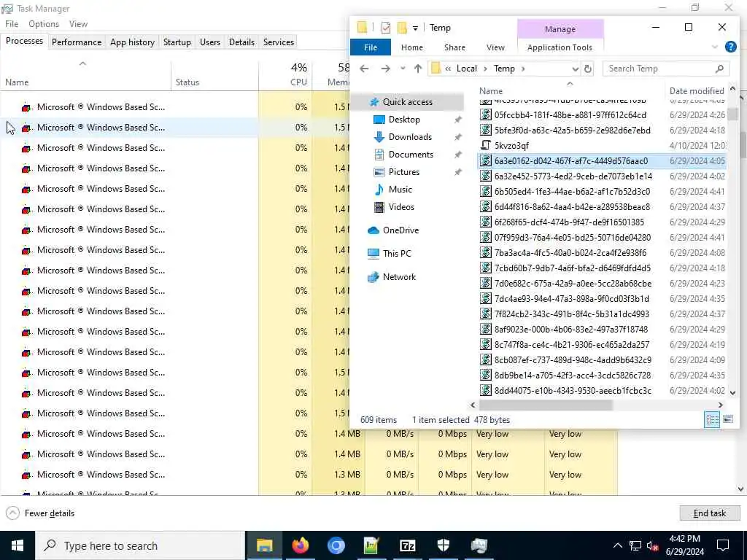The image size is (747, 560).
Task: Open Firefox from the taskbar
Action: pos(300,545)
